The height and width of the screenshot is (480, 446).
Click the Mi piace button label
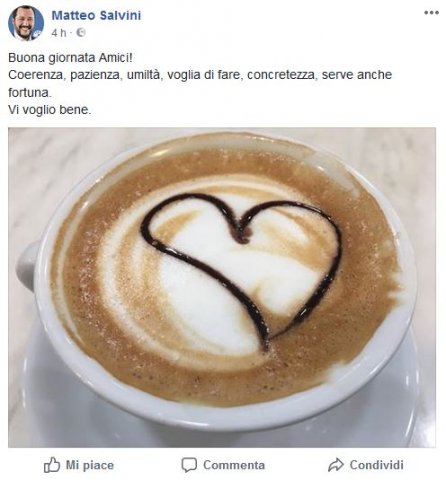pyautogui.click(x=90, y=465)
